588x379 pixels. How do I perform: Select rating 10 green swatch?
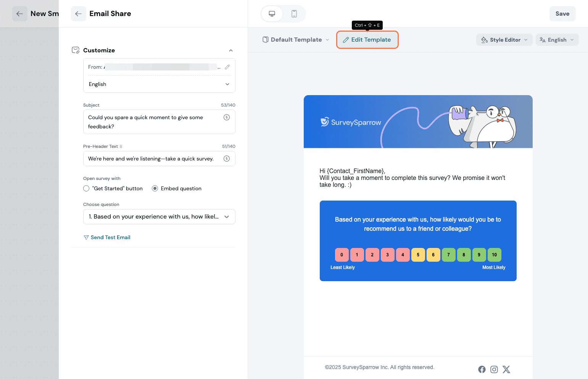point(494,255)
